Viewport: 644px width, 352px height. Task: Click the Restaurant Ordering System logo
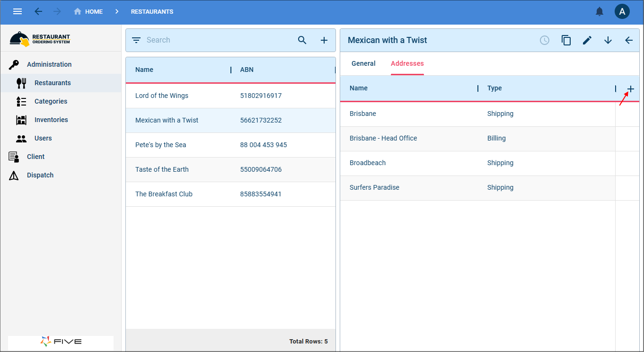(x=40, y=39)
